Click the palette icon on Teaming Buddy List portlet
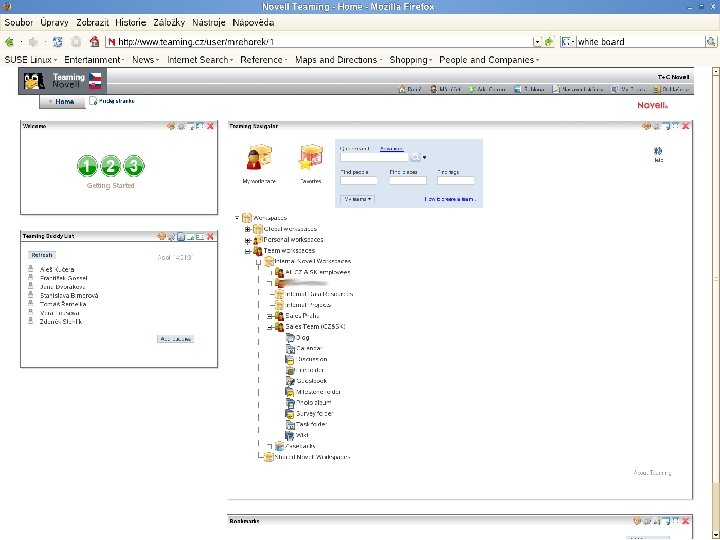Screen dimensions: 720x540 point(161,236)
